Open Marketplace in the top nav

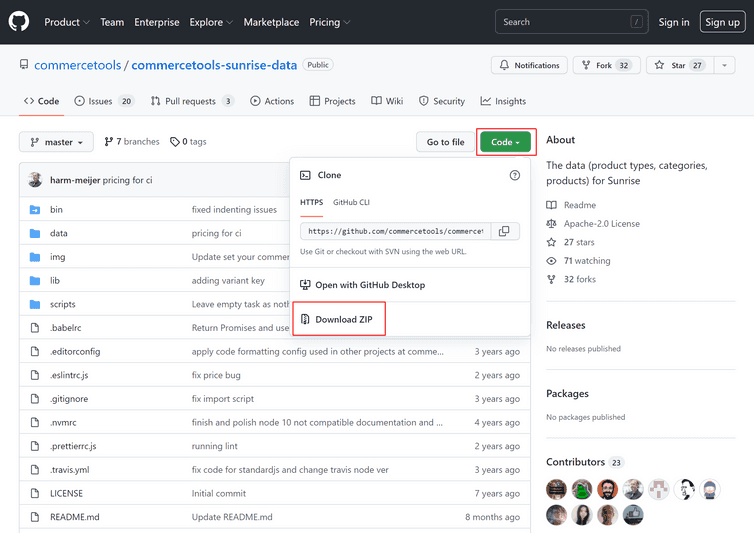click(271, 22)
